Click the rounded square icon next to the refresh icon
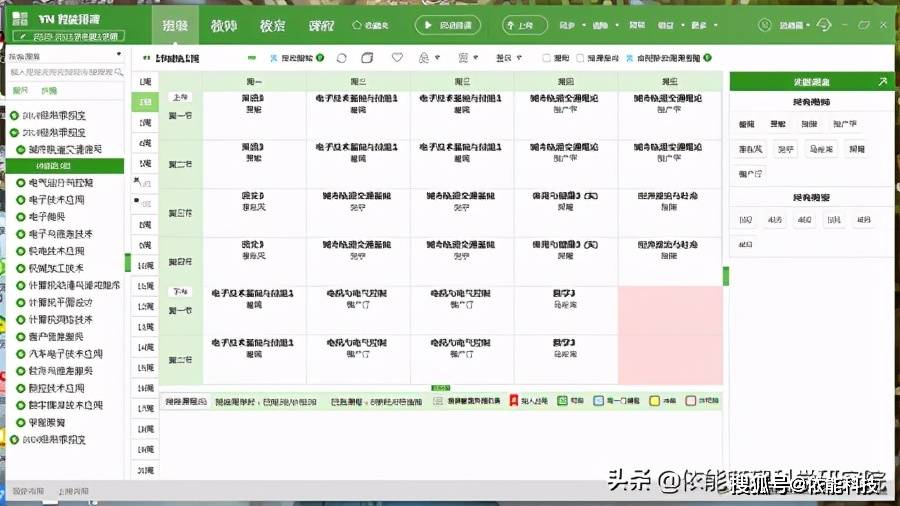Screen dimensions: 900x506 click(367, 58)
